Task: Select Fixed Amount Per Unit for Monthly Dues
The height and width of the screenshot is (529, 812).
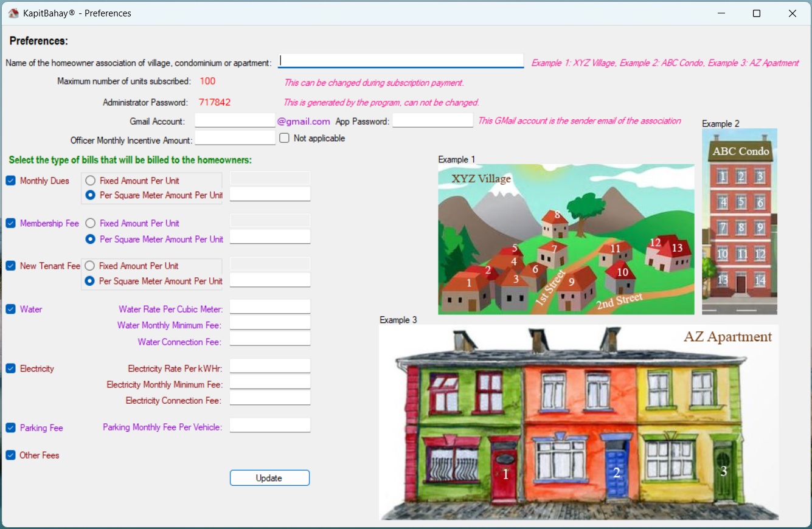Action: coord(91,181)
